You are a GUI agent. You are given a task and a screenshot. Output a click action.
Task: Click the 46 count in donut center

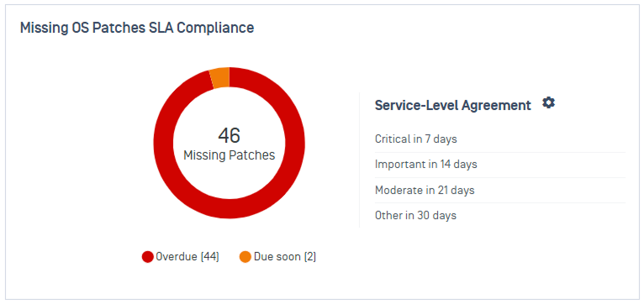click(x=230, y=135)
